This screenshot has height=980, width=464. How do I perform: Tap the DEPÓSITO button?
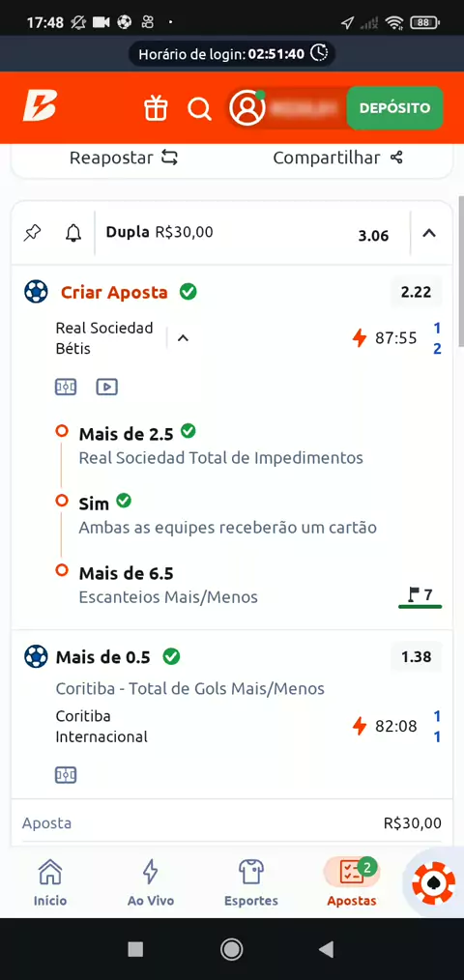(394, 107)
